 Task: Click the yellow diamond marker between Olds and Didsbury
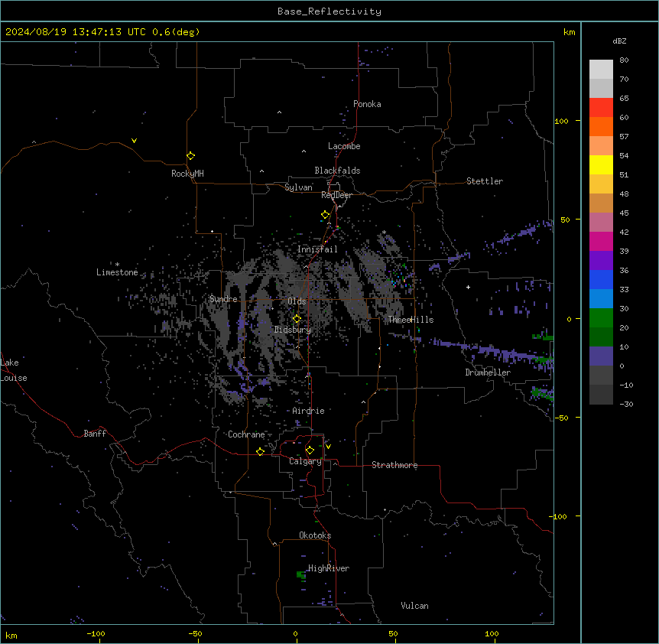297,318
